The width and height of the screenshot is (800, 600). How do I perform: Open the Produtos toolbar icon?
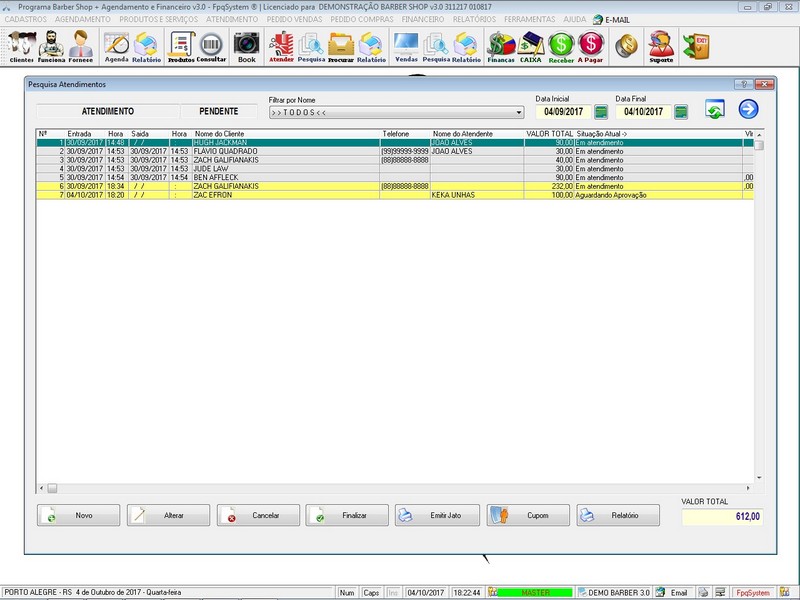click(x=181, y=46)
